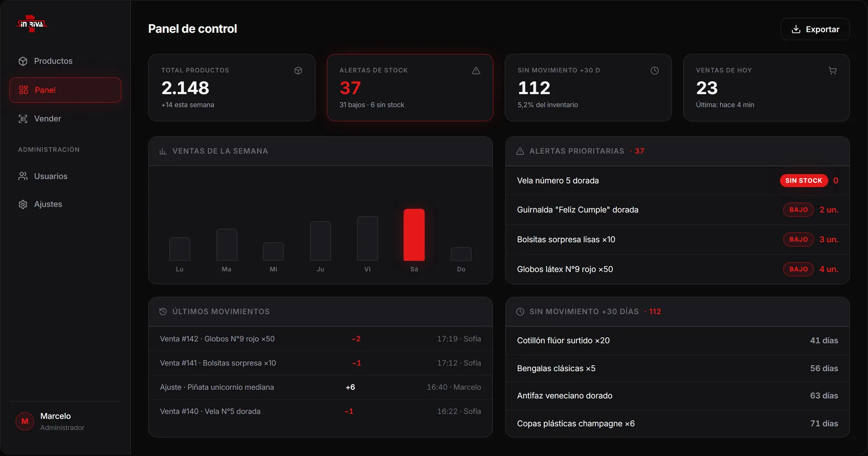
Task: Open movement "Venta #142 · Globos N°9 rojo ×50"
Action: [320, 339]
